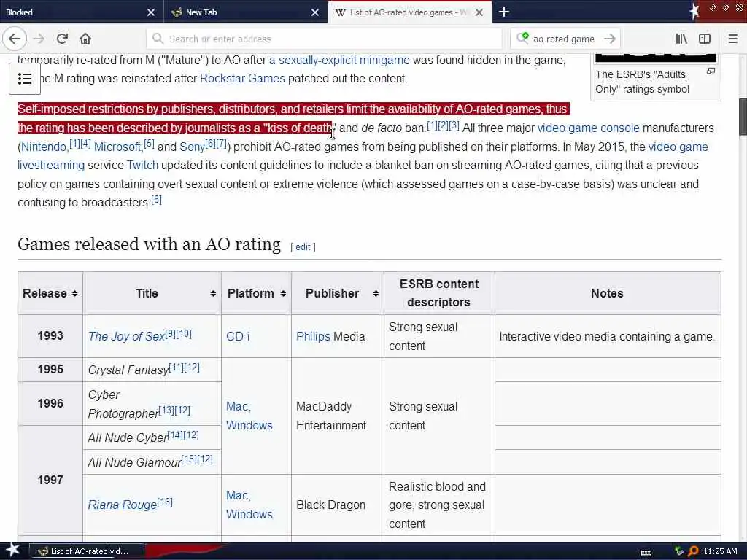This screenshot has width=747, height=560.
Task: Open the Rockstar Games link
Action: [x=242, y=79]
